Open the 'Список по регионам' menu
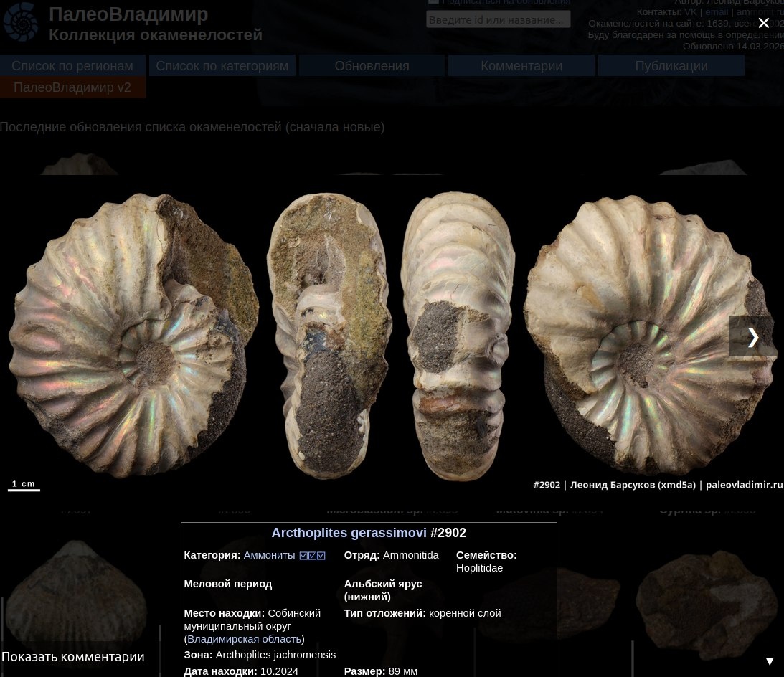This screenshot has width=784, height=677. tap(72, 66)
